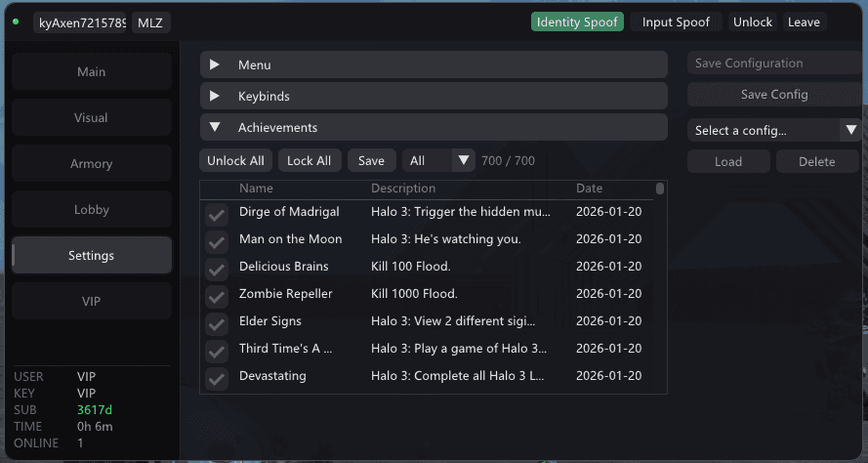The width and height of the screenshot is (868, 463).
Task: Select the Delicious Brains name
Action: pyautogui.click(x=284, y=267)
